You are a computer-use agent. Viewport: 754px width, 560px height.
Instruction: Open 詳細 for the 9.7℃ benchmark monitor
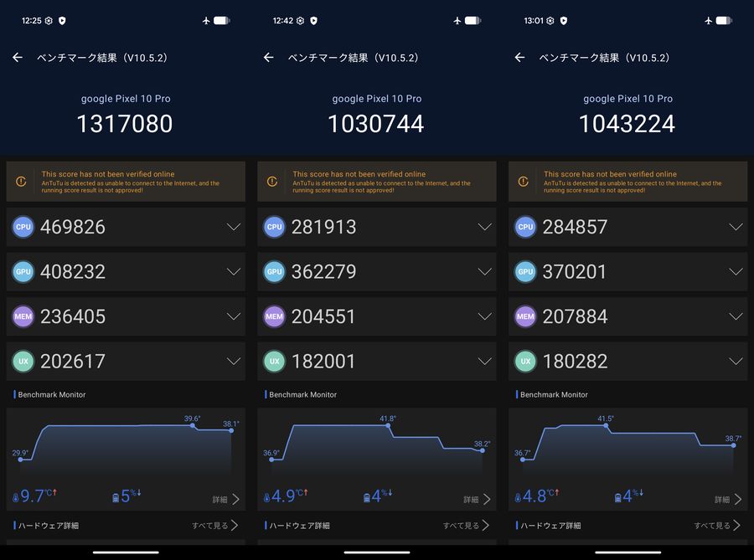pyautogui.click(x=226, y=500)
